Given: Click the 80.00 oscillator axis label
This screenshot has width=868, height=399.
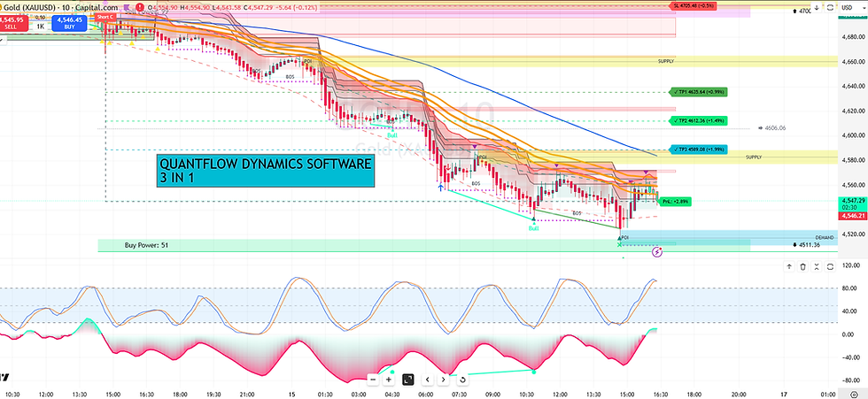Looking at the screenshot, I should click(850, 288).
